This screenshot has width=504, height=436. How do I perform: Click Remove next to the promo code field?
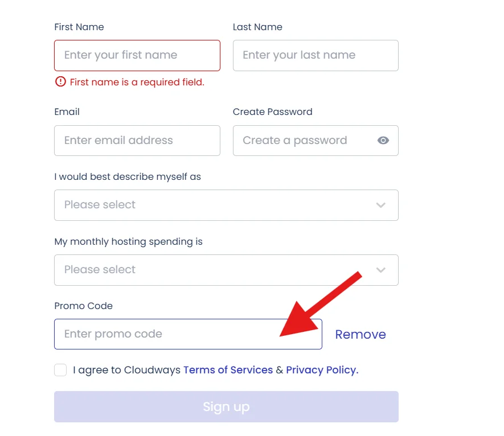click(x=360, y=335)
